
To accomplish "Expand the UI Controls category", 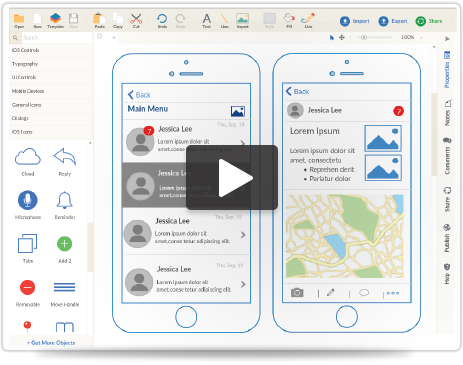I will pos(51,77).
